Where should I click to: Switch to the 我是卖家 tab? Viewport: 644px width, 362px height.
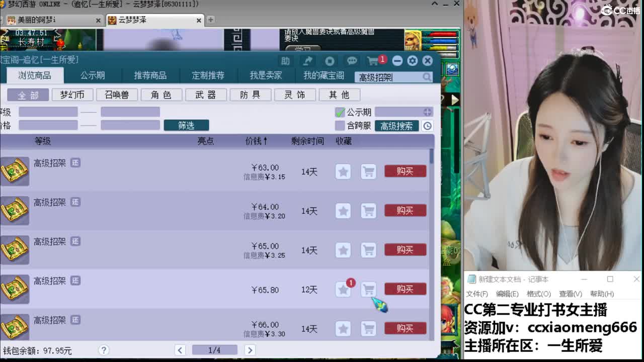[265, 75]
